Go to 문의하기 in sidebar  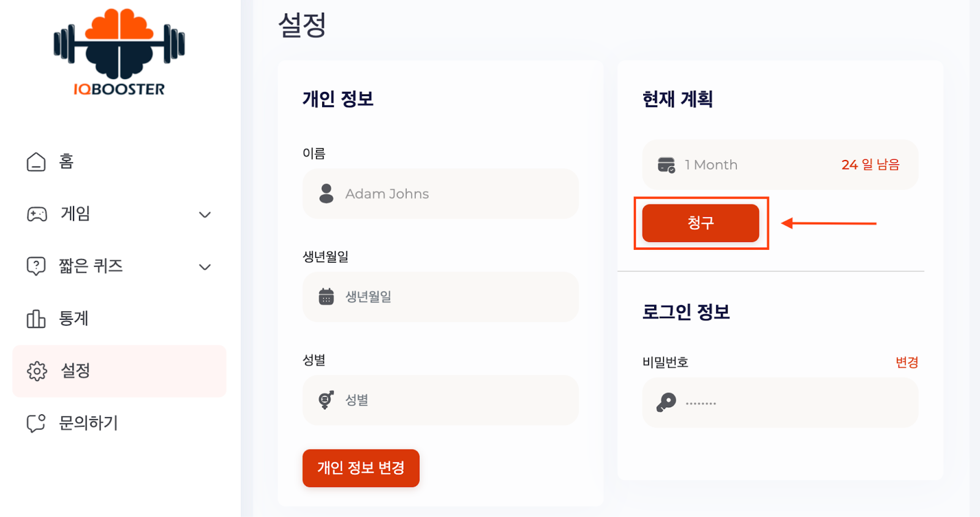88,423
